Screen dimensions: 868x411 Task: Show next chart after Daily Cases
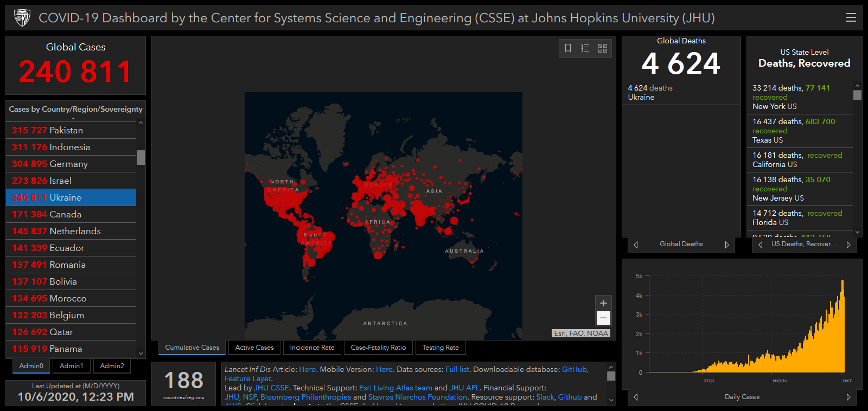tap(848, 397)
